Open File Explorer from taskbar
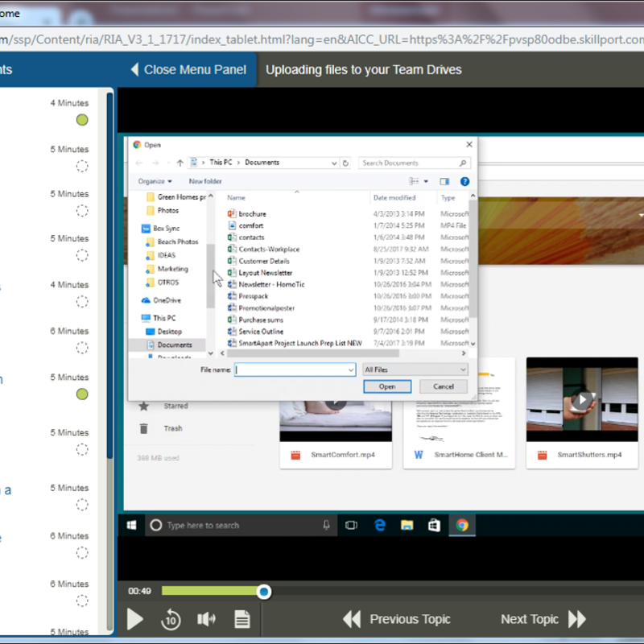Screen dimensions: 644x644 [x=407, y=526]
